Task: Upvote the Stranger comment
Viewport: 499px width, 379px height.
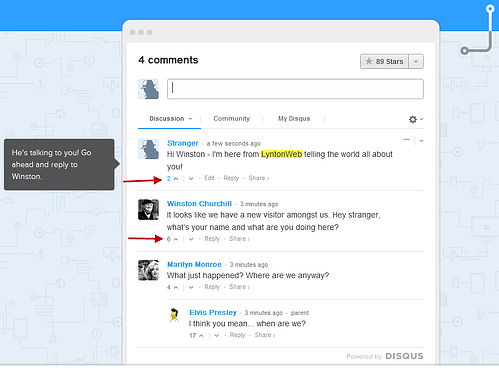Action: tap(176, 179)
